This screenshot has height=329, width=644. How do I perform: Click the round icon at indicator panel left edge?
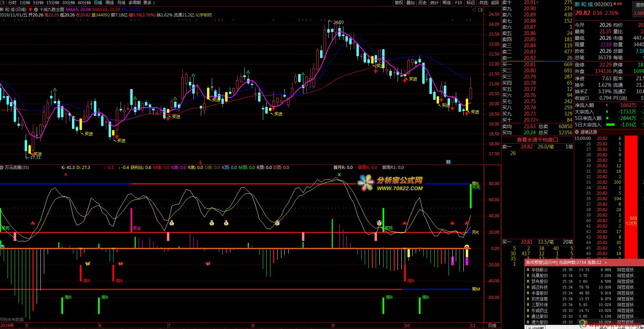tap(2, 246)
